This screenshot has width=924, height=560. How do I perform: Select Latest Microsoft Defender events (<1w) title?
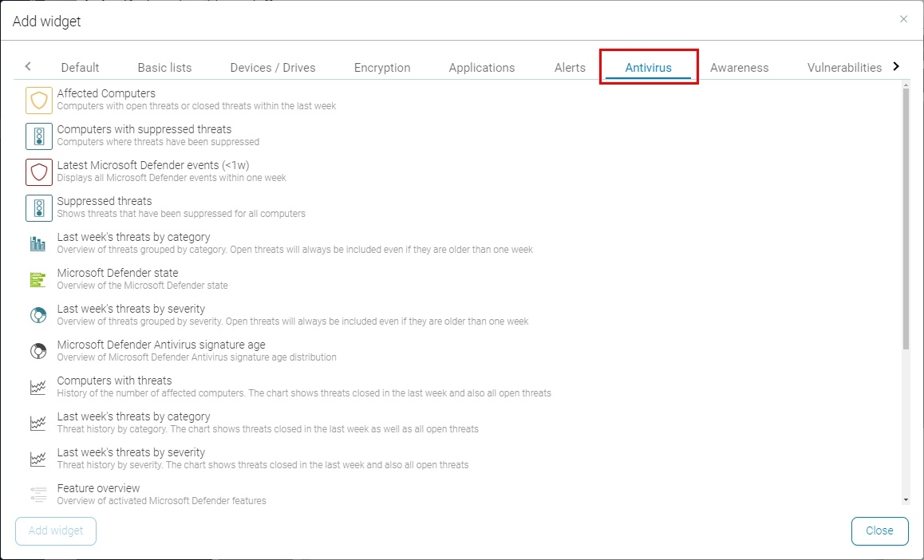pyautogui.click(x=153, y=165)
